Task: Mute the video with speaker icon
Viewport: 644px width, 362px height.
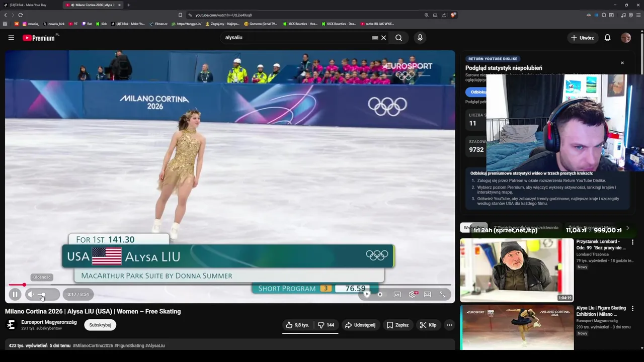Action: 31,295
